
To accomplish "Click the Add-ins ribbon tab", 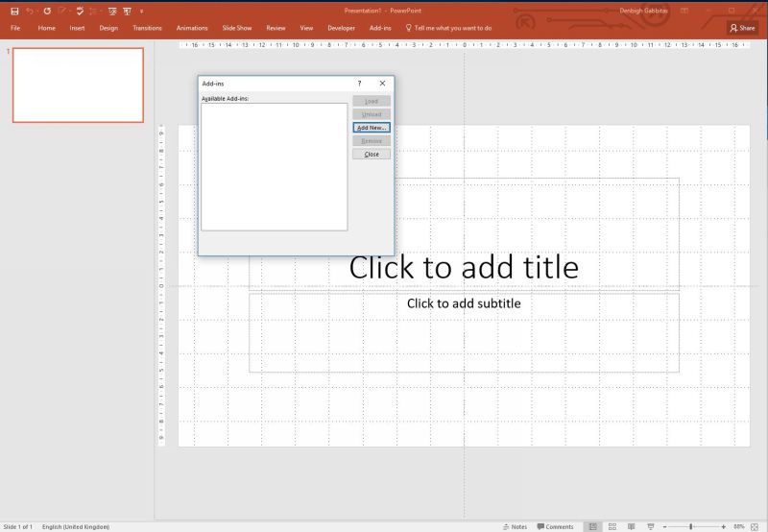I will (380, 28).
